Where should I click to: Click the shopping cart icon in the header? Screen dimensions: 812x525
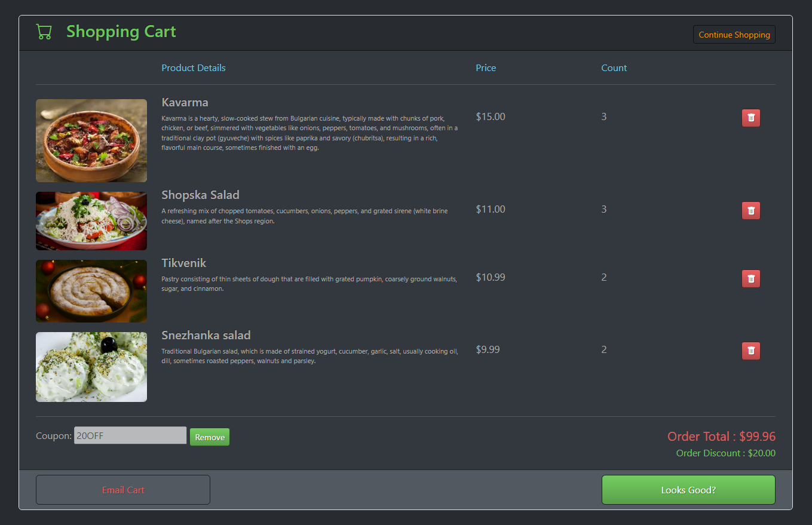click(44, 31)
